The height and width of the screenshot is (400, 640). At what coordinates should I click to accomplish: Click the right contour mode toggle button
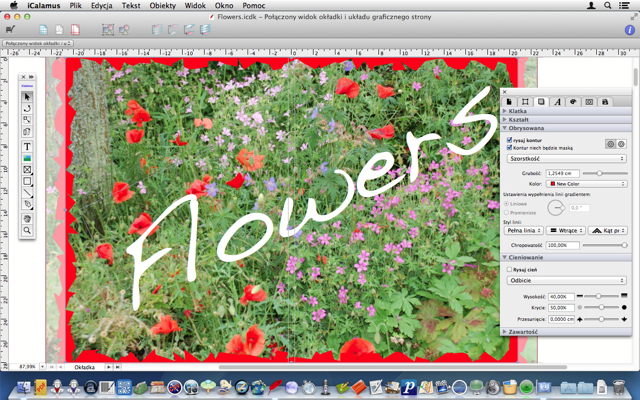click(x=621, y=144)
